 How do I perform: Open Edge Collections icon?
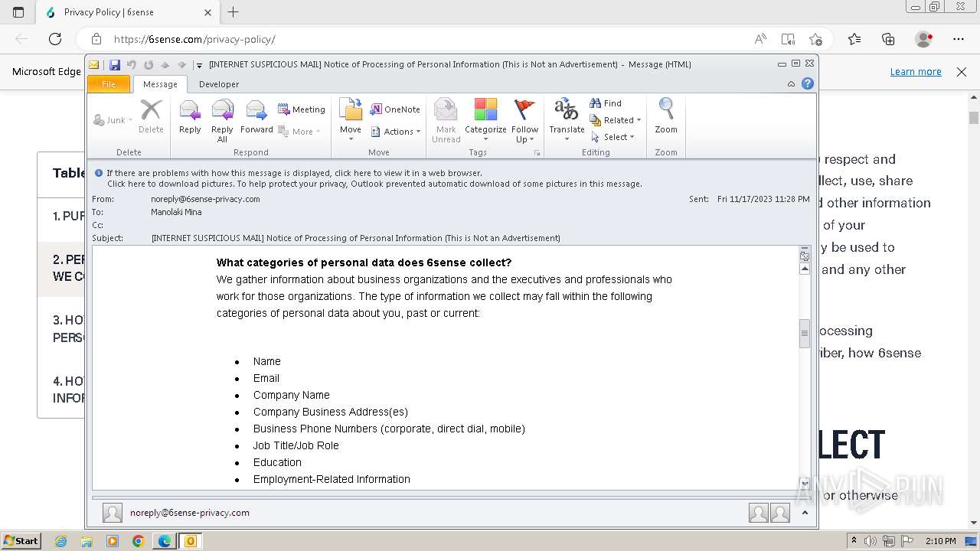[x=888, y=39]
